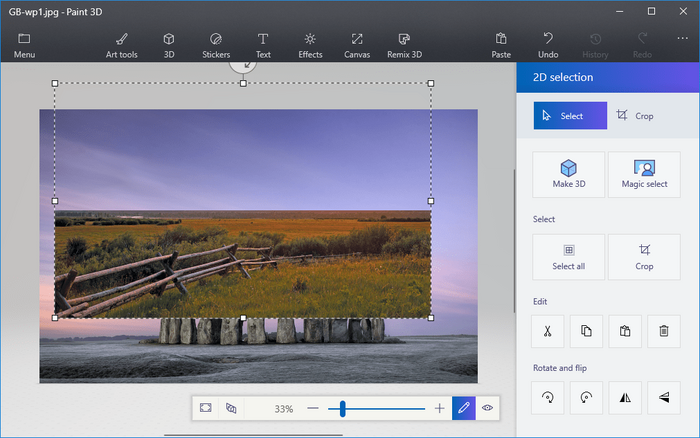Toggle the 3D view icon in the zoom bar
Image resolution: width=700 pixels, height=438 pixels.
(231, 408)
